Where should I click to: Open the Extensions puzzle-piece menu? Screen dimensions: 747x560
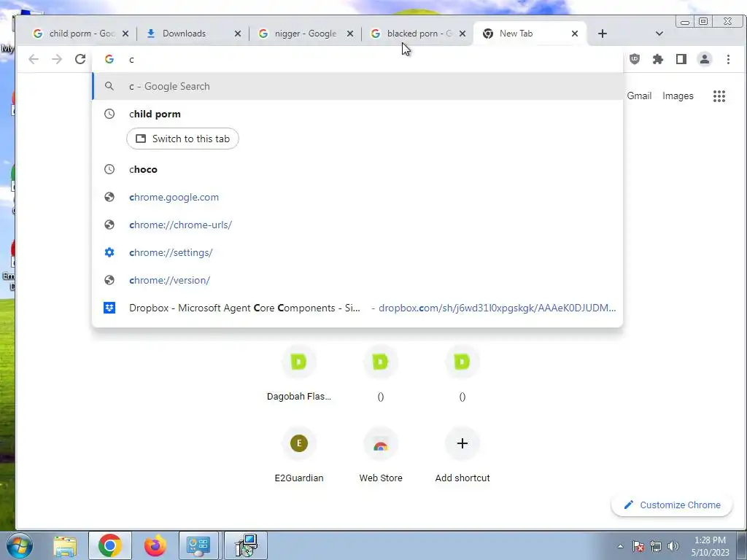tap(657, 59)
